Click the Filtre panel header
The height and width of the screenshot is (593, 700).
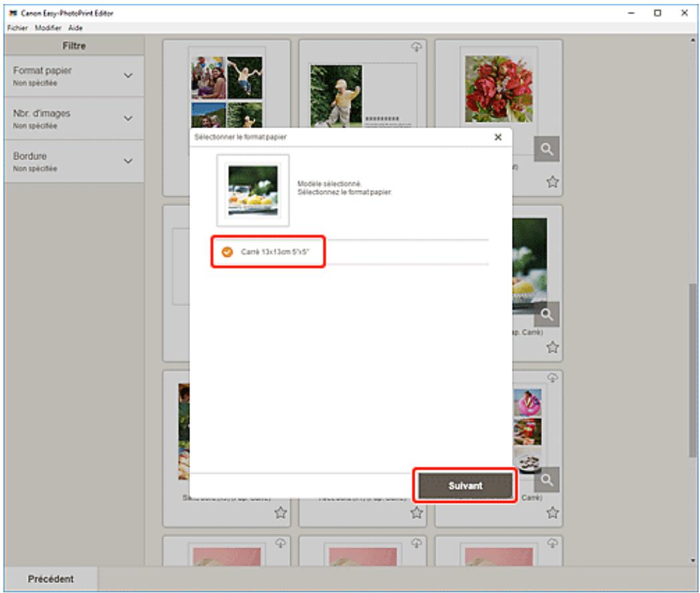coord(74,45)
